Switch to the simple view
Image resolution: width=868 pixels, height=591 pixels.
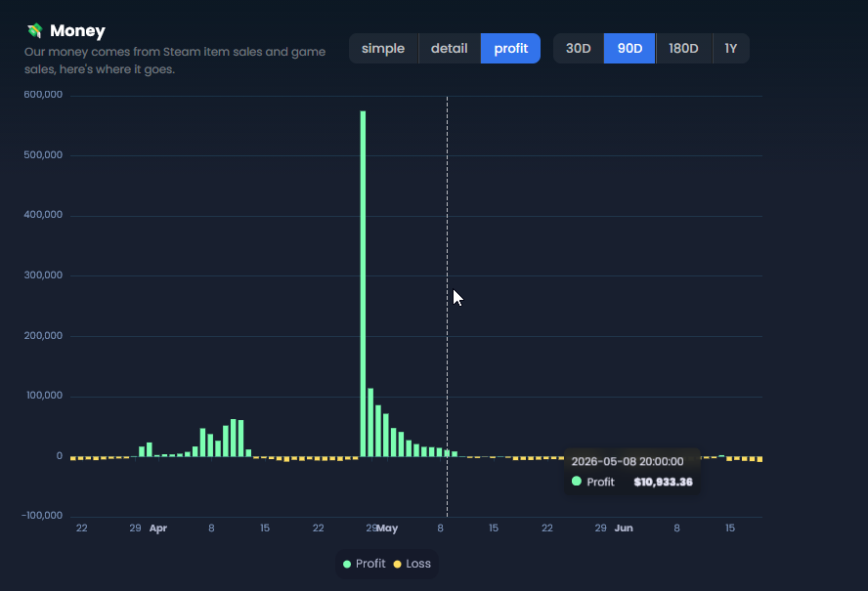[x=383, y=49]
